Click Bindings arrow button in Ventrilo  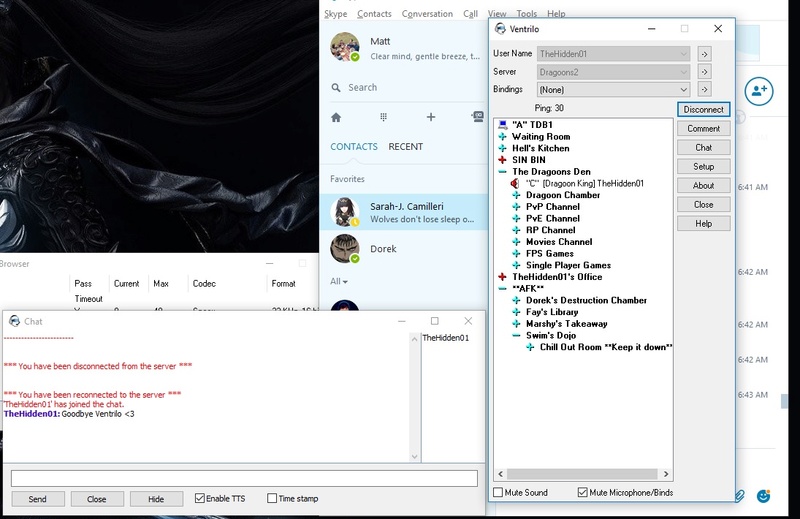pos(704,89)
